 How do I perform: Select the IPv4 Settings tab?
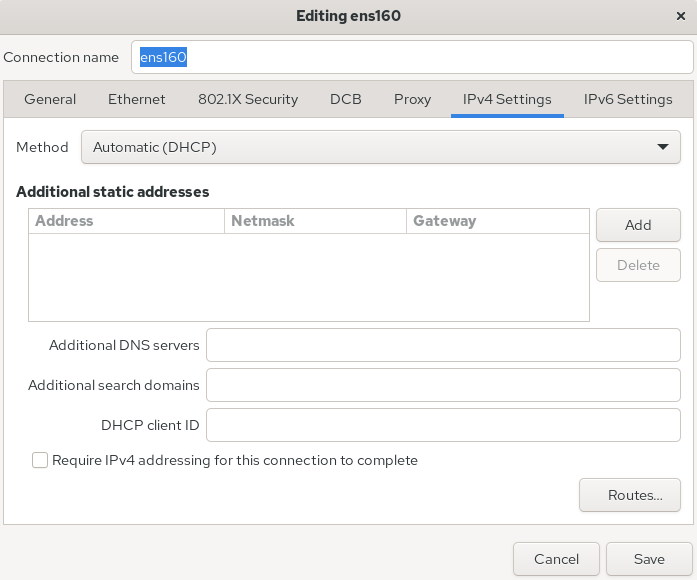(x=507, y=99)
